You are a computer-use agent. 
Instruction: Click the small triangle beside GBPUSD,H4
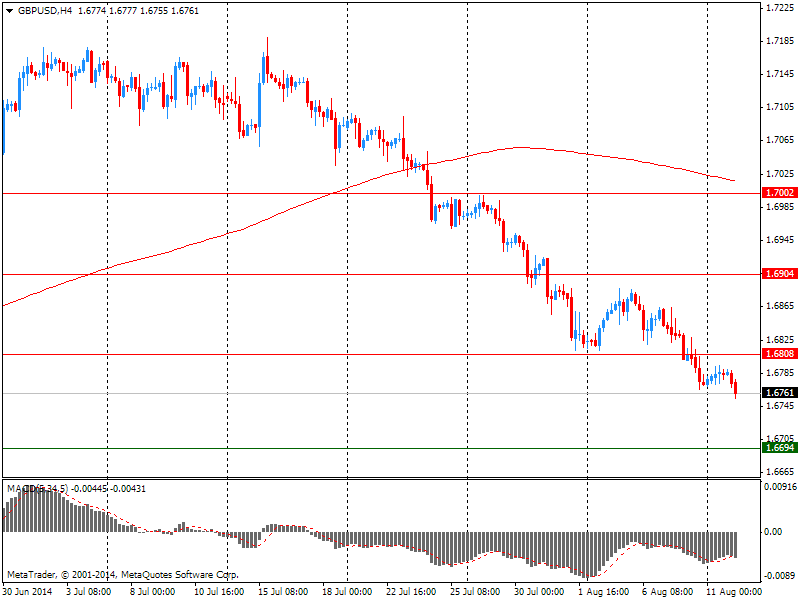(9, 11)
